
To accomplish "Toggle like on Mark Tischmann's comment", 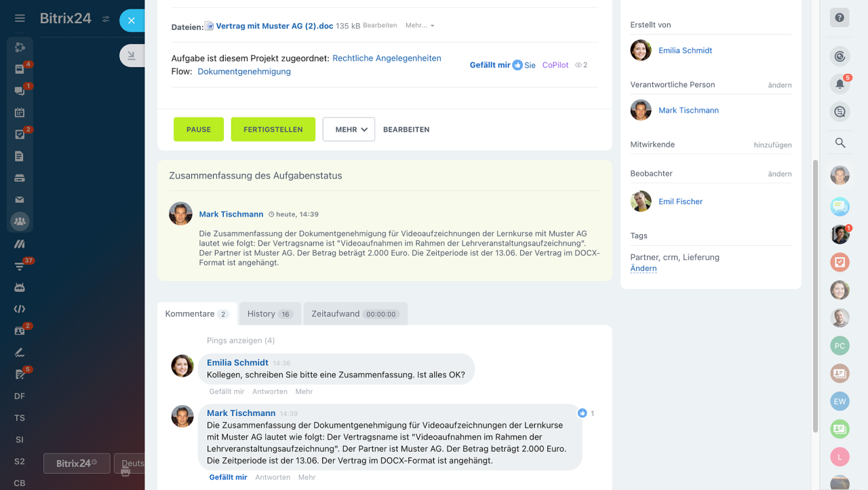I will tap(228, 477).
